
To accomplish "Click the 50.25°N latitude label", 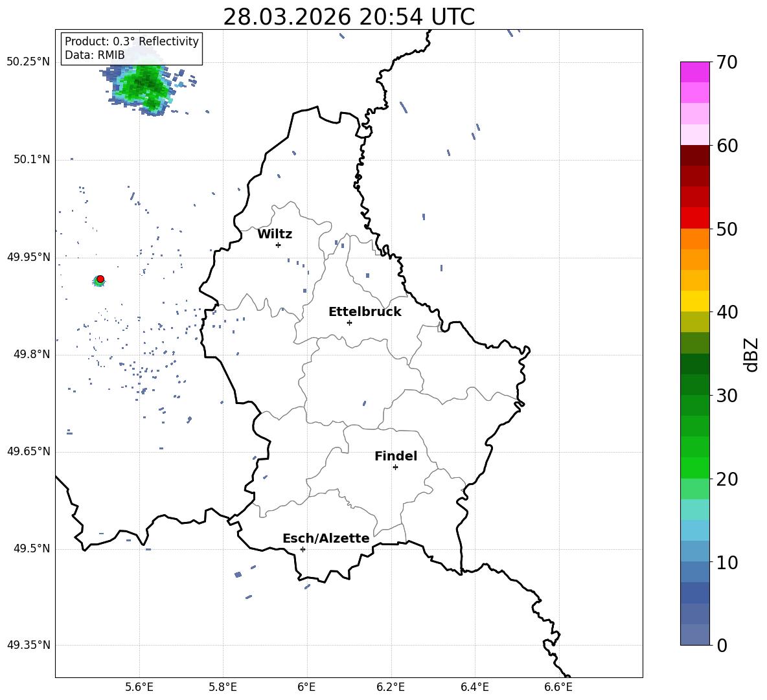I will [29, 62].
